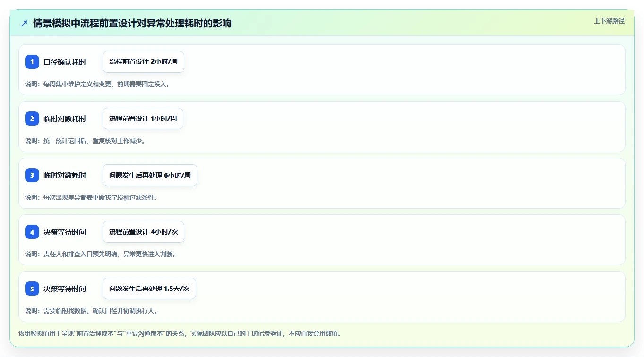Viewport: 644px width, 357px height.
Task: Click the note 每周集中维护定义和变更
Action: [97, 84]
